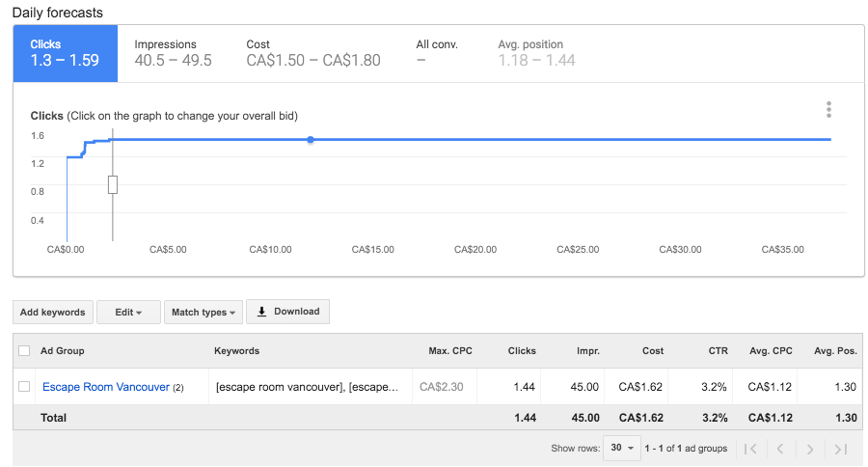Click the Download button
Screen dimensions: 868x467
[x=287, y=312]
